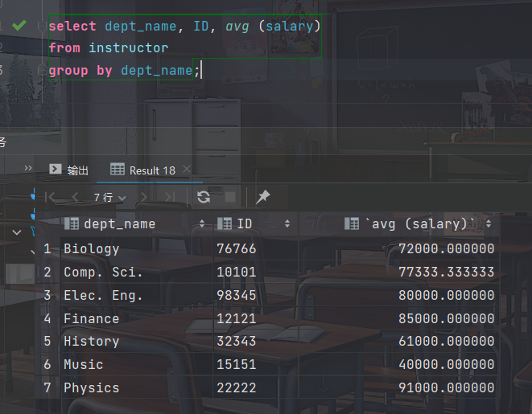Fold the select statement code block
The width and height of the screenshot is (532, 414).
pos(42,27)
